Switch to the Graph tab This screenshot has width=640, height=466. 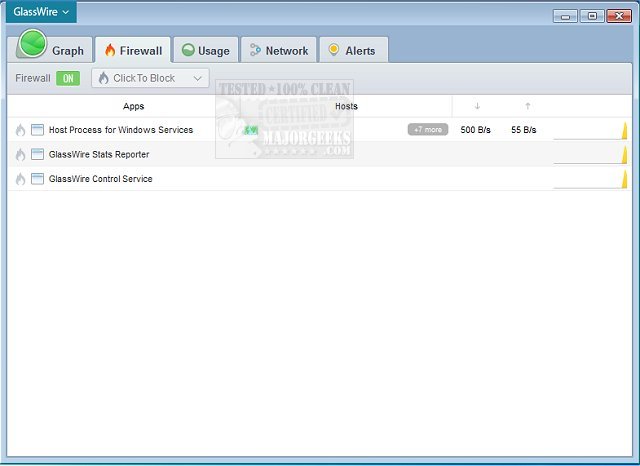tap(50, 49)
